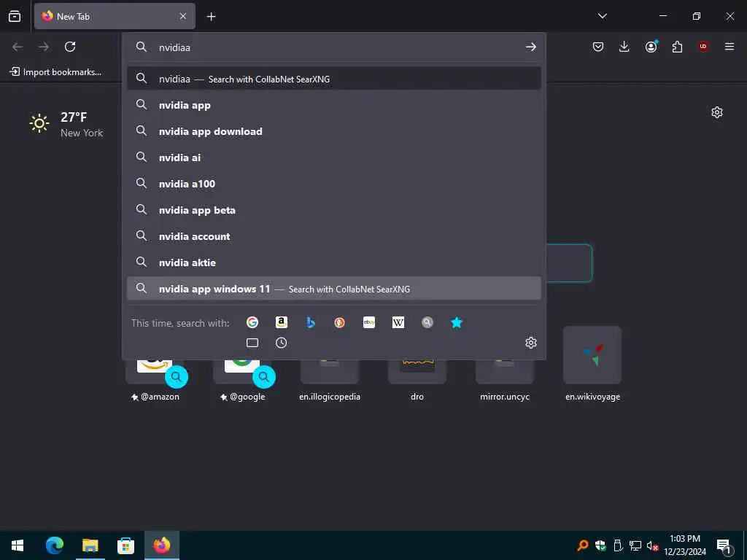Screen dimensions: 747x560
Task: Open a new tab with plus button
Action: 211,17
